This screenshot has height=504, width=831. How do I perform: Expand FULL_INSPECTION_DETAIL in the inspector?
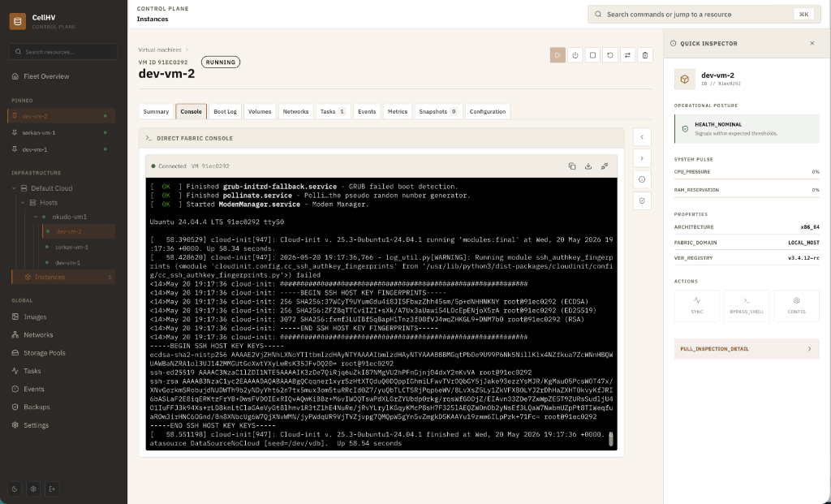click(747, 349)
